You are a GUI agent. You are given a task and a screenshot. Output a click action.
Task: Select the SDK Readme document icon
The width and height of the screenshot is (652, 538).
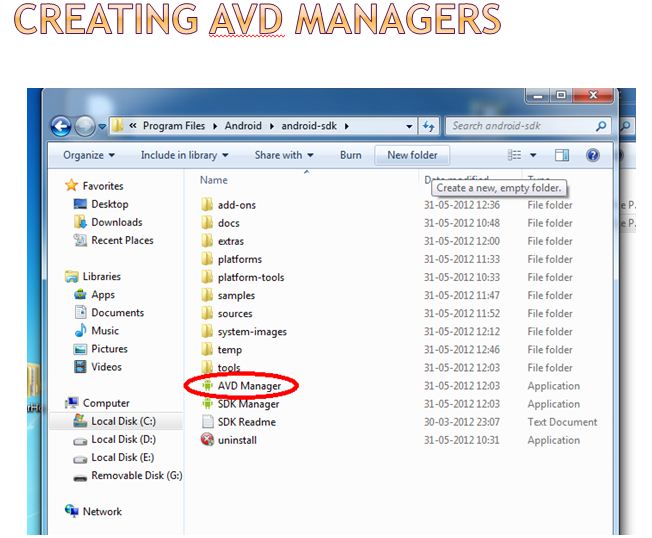point(207,422)
